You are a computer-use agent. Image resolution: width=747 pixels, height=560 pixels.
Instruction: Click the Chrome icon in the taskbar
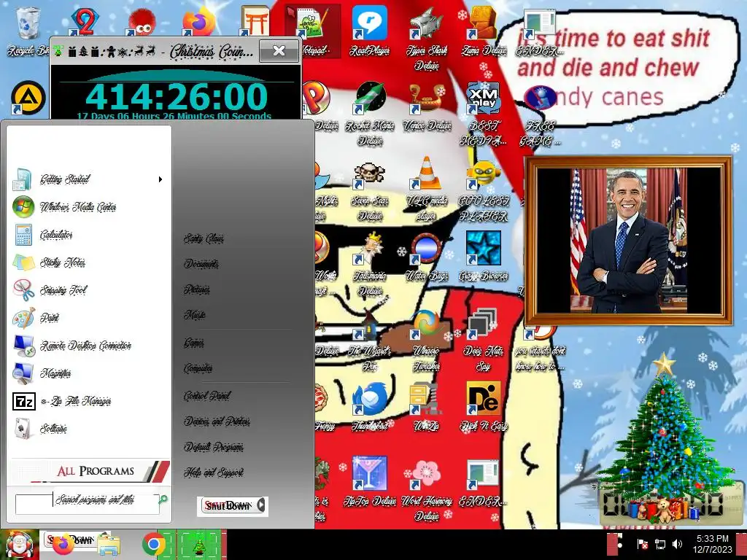(x=153, y=545)
